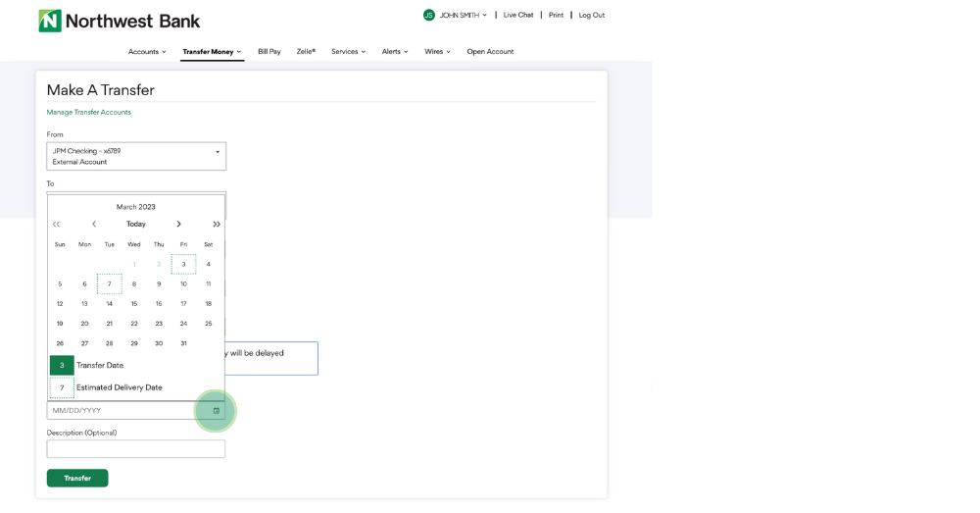Screen dimensions: 980x513
Task: Expand the JOHN SMITH user menu
Action: point(463,15)
